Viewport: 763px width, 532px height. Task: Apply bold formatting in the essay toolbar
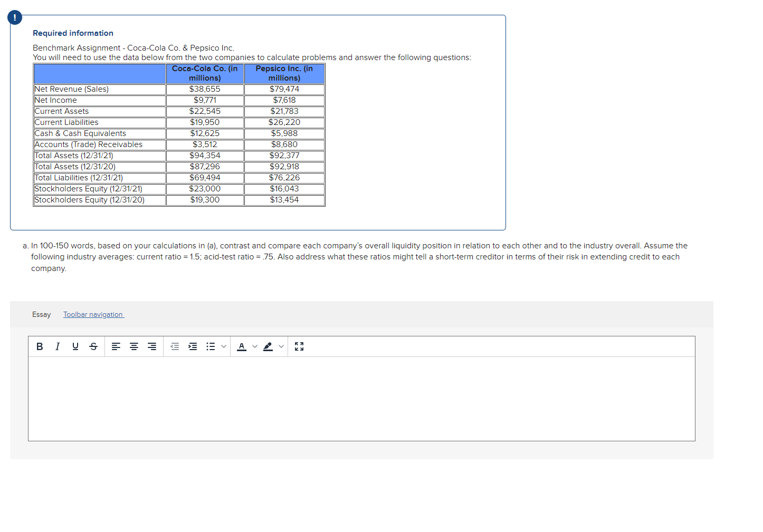tap(40, 346)
